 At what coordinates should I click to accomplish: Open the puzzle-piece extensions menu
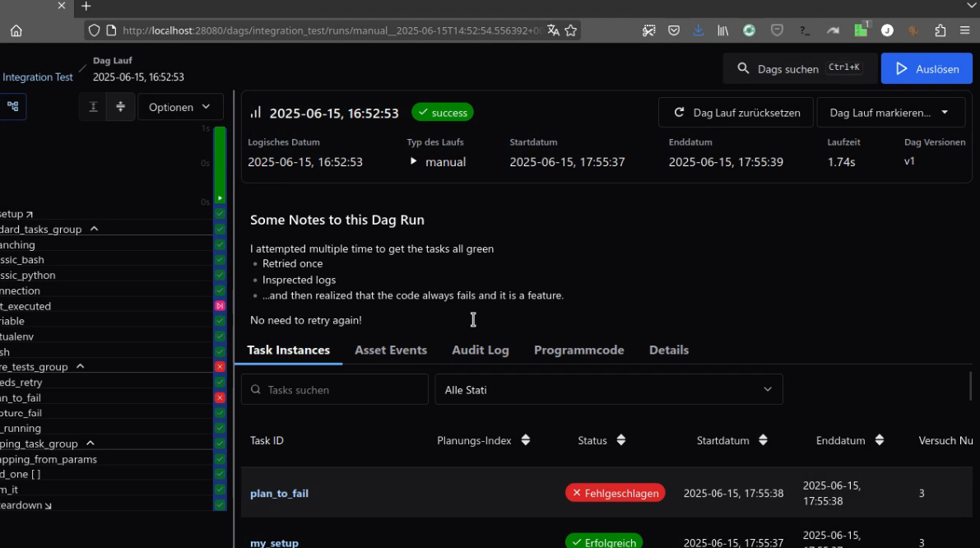940,30
